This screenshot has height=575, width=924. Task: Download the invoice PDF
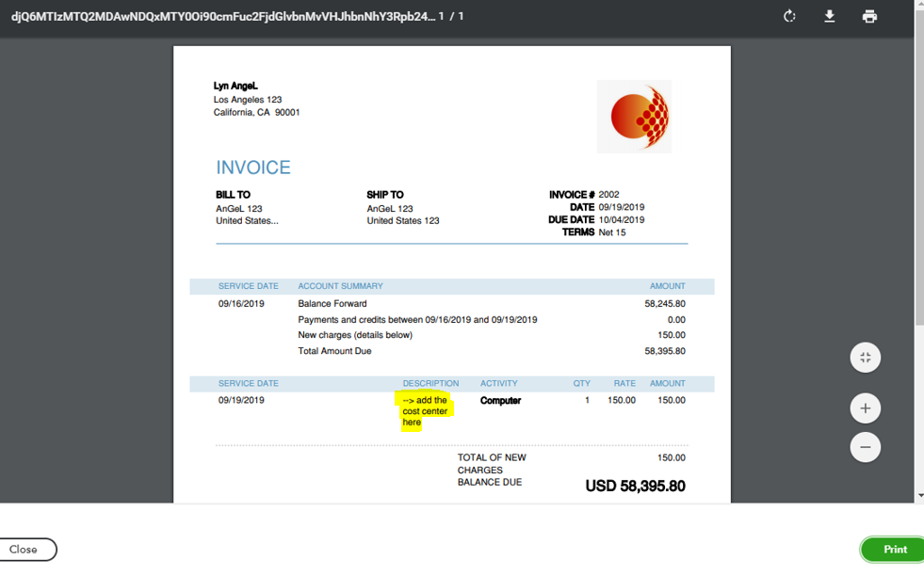point(829,17)
